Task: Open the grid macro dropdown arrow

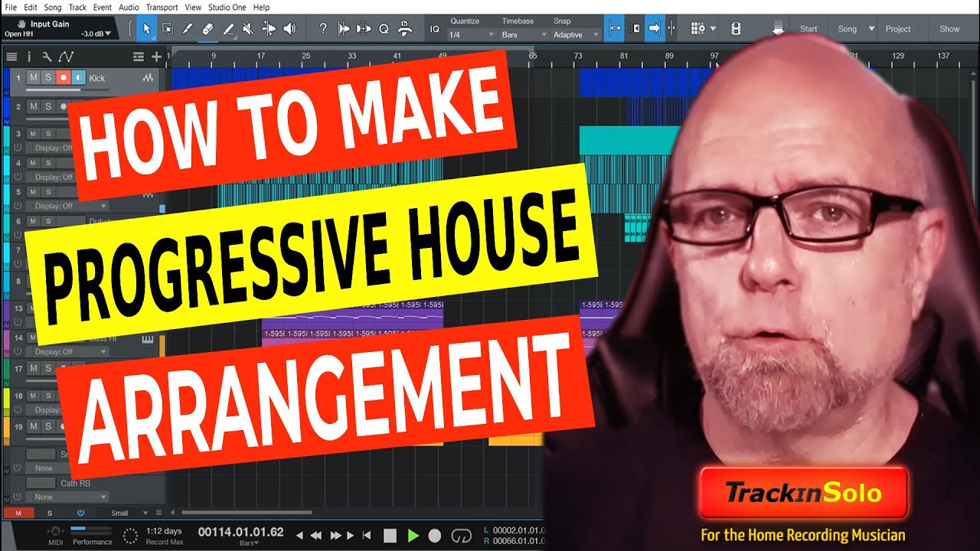Action: (x=714, y=29)
